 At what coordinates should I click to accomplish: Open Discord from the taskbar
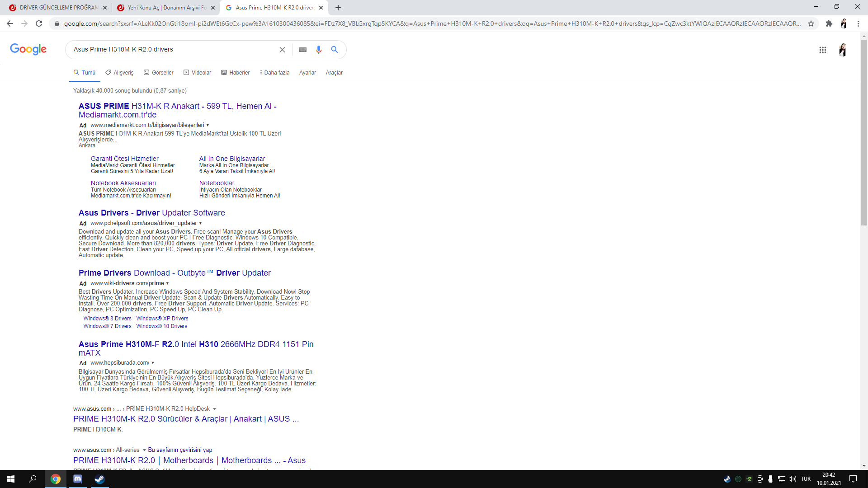pos(78,479)
